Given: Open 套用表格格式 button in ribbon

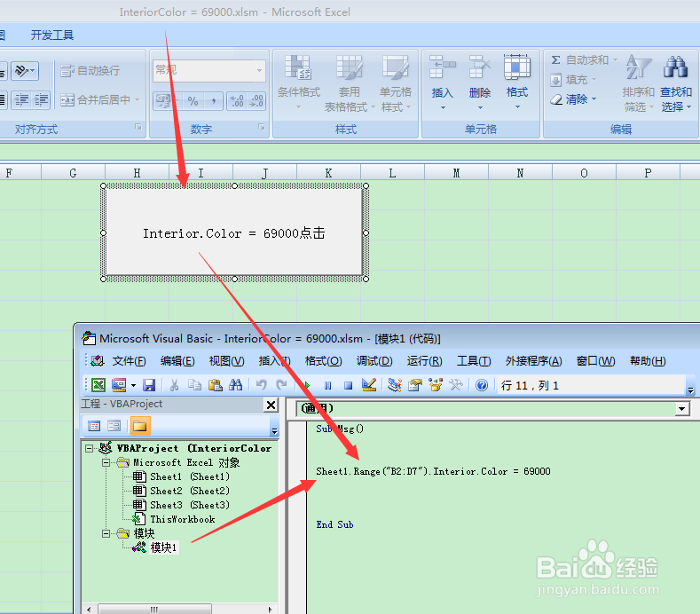Looking at the screenshot, I should point(349,83).
